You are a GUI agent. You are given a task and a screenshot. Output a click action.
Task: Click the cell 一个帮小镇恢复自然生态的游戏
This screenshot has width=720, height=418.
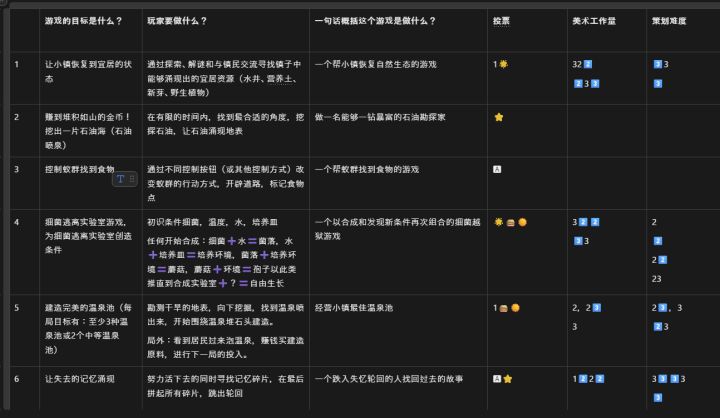click(x=398, y=78)
